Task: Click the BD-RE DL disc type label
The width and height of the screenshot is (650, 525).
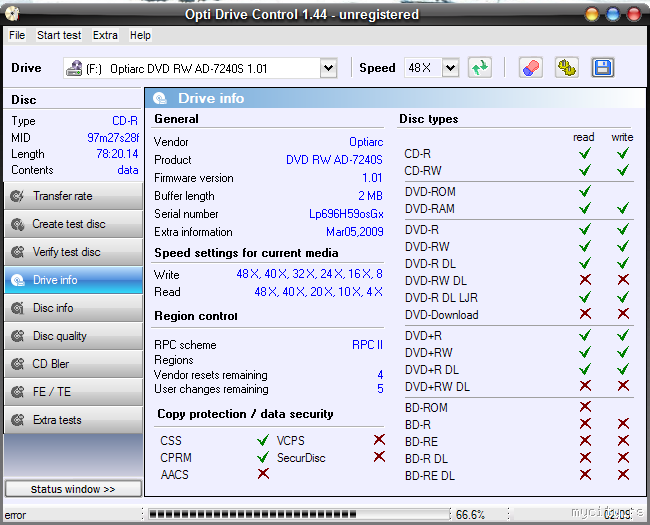Action: pos(429,476)
